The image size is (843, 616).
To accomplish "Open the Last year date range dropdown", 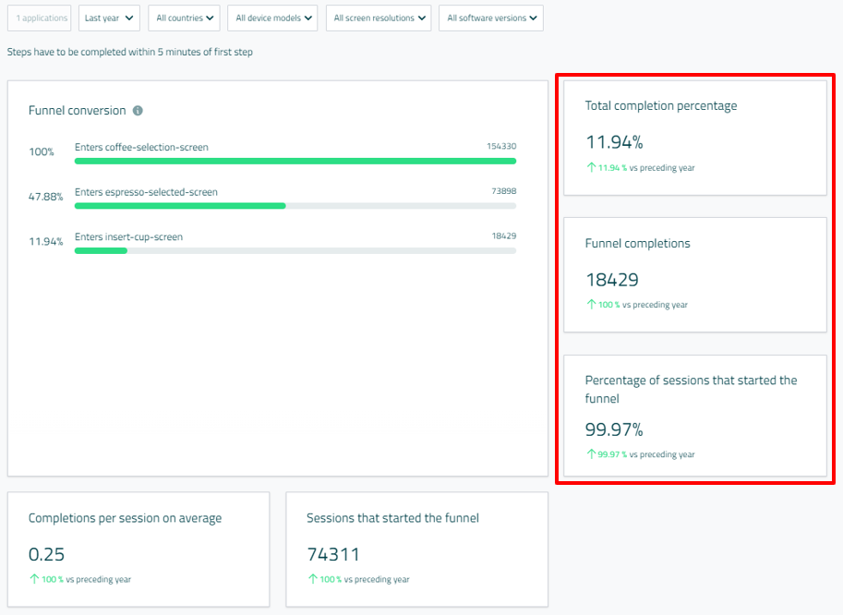I will click(x=109, y=18).
